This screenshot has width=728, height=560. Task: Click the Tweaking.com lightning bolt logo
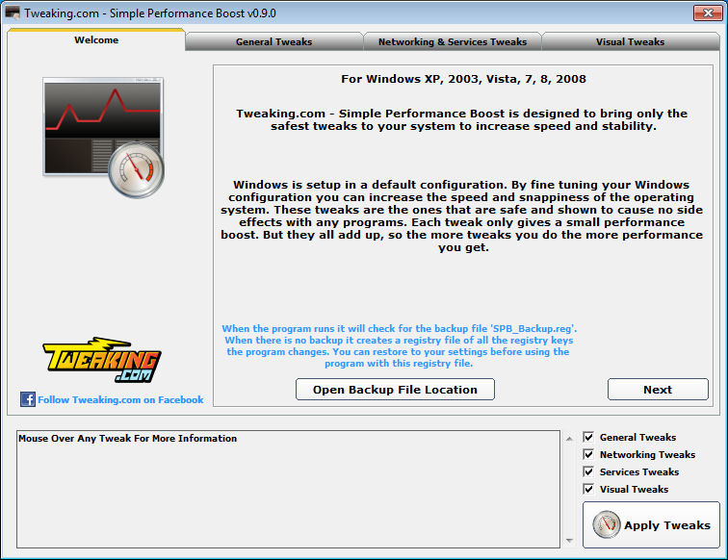(102, 360)
